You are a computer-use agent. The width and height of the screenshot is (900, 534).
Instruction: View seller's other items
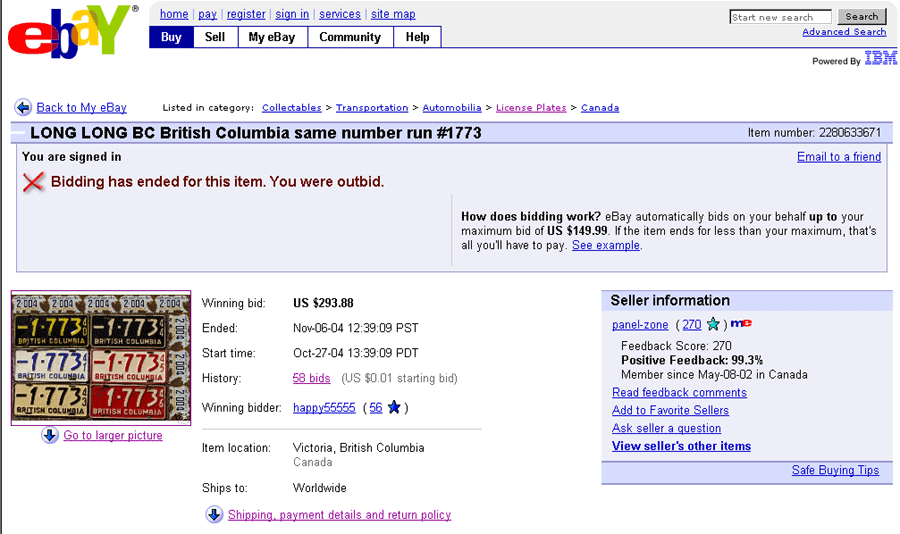point(681,446)
